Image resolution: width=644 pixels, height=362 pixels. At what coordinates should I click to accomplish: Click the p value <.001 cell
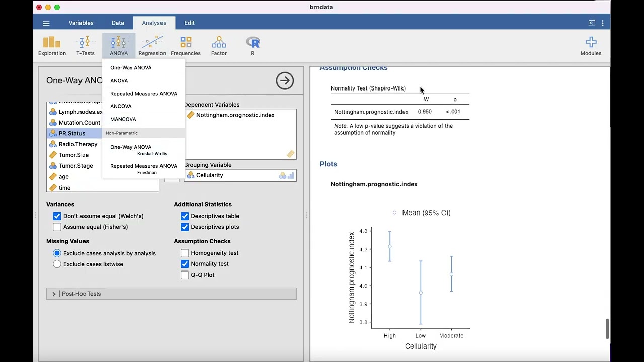[453, 112]
